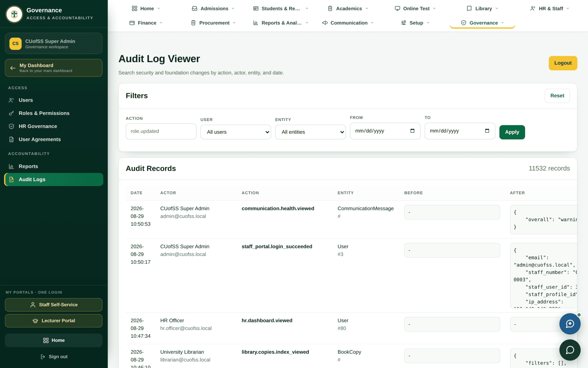588x368 pixels.
Task: Click the CS avatar badge
Action: [x=15, y=44]
